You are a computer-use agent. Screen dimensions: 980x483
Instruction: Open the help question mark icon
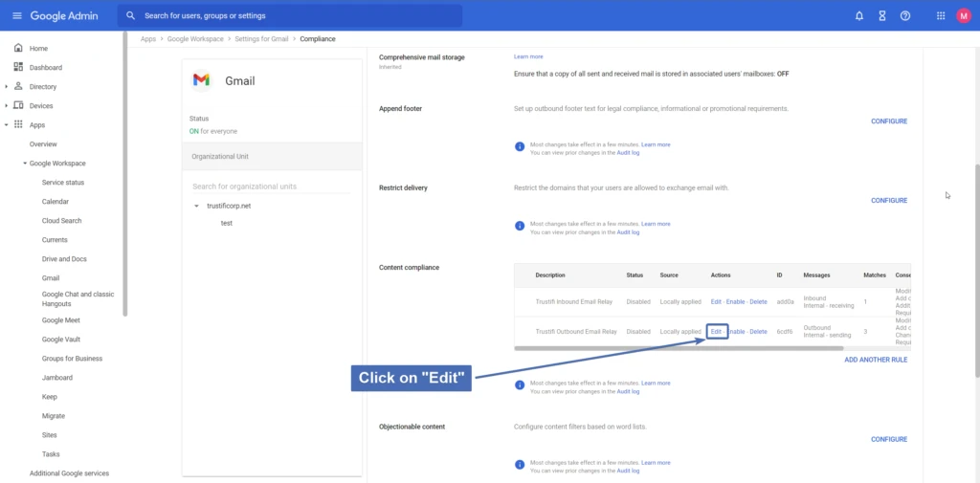click(x=905, y=16)
